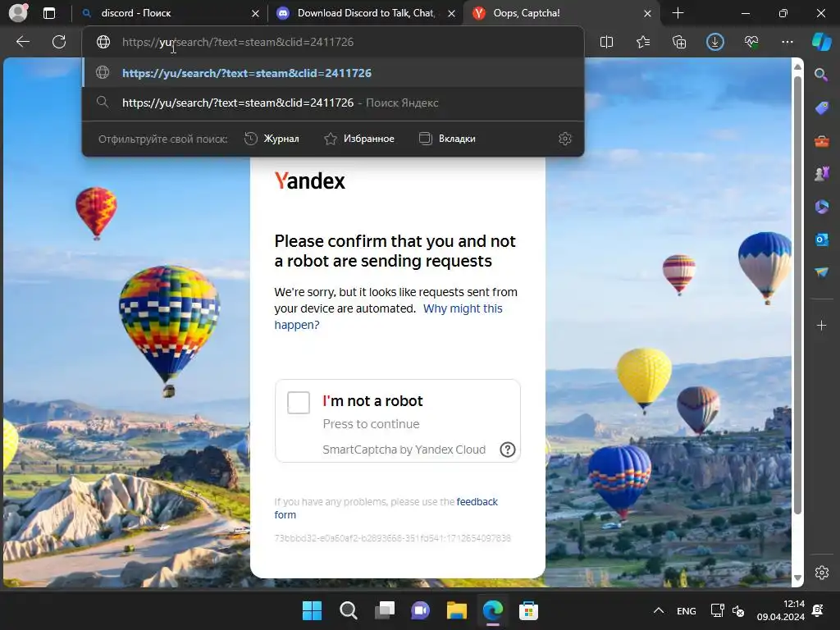Open sidebar Microsoft 365 icon
Viewport: 840px width, 630px height.
pyautogui.click(x=821, y=207)
